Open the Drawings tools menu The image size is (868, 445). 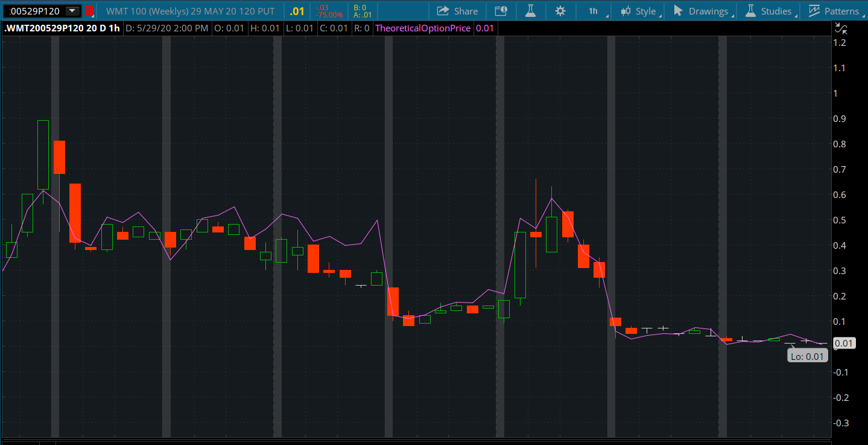click(701, 11)
